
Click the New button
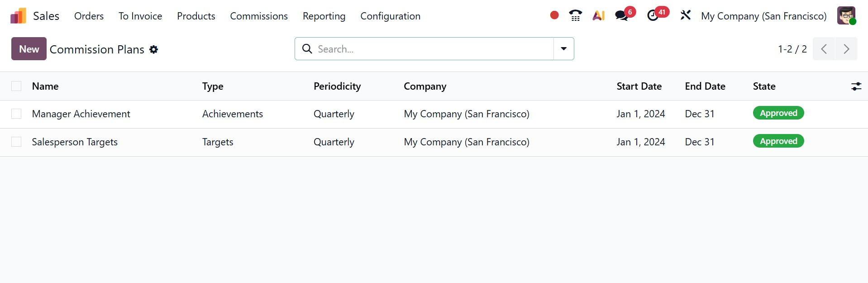(x=29, y=49)
